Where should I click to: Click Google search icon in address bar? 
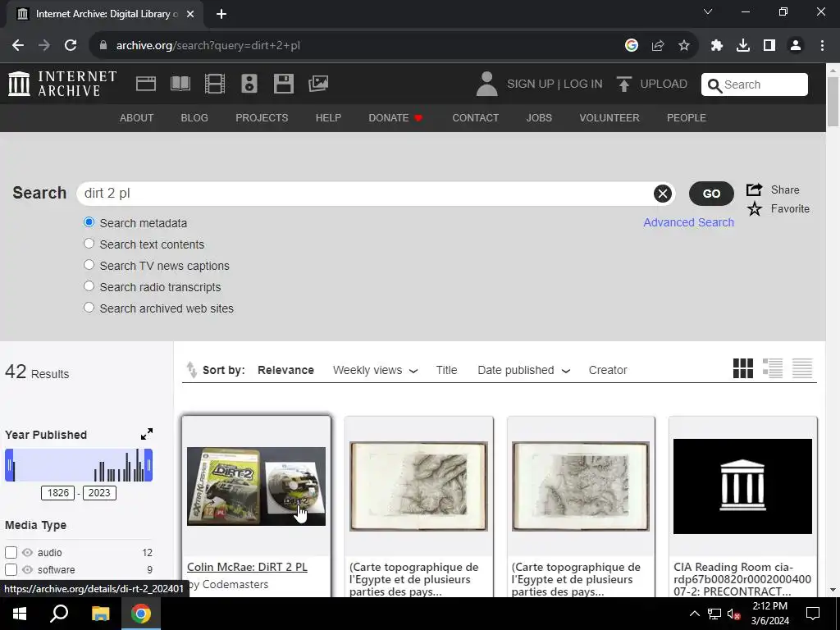[632, 46]
